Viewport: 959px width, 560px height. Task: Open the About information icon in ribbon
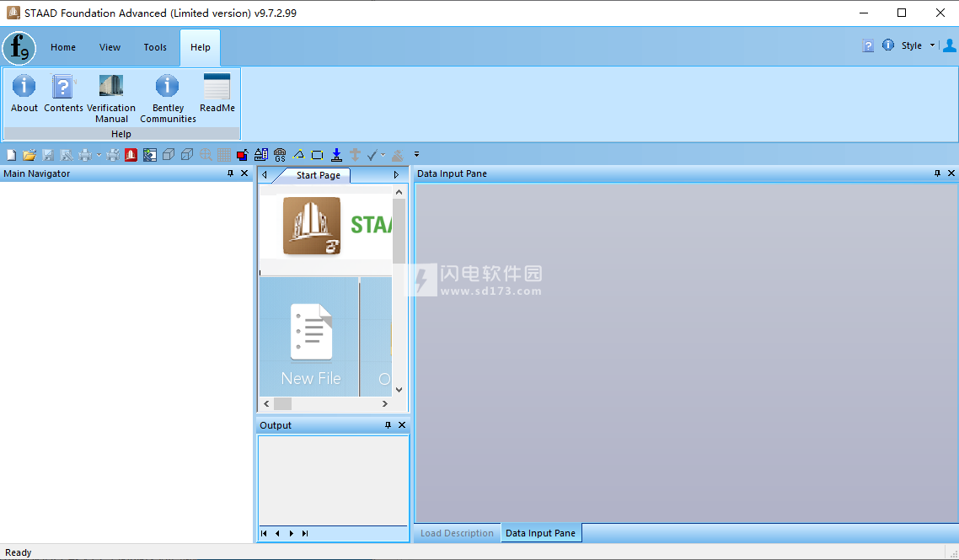(x=24, y=93)
